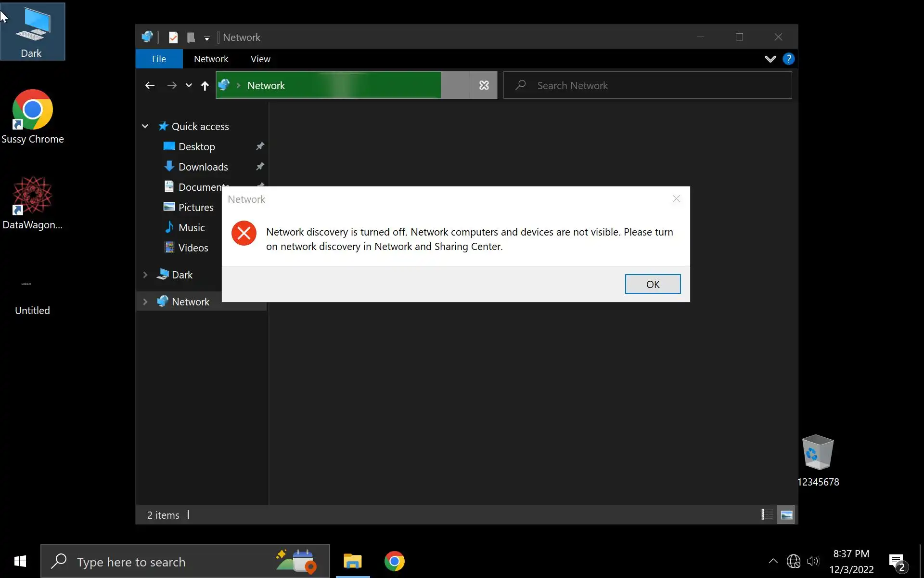Open the Customize Quick Access Toolbar dropdown

point(207,38)
